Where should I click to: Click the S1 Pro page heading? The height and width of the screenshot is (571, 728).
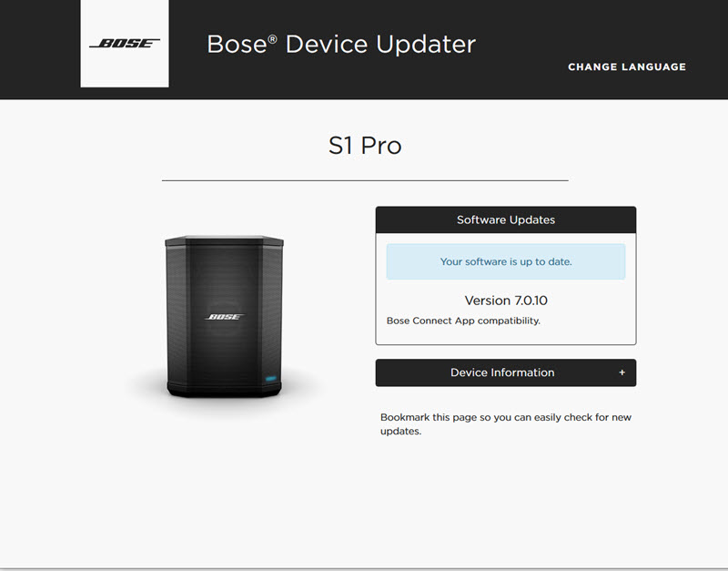click(364, 146)
